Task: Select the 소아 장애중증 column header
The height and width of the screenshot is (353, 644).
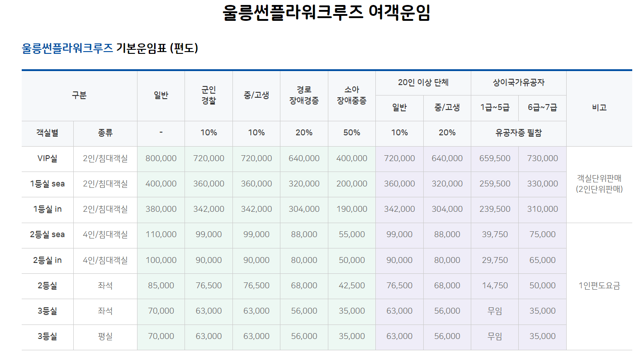Action: (352, 96)
